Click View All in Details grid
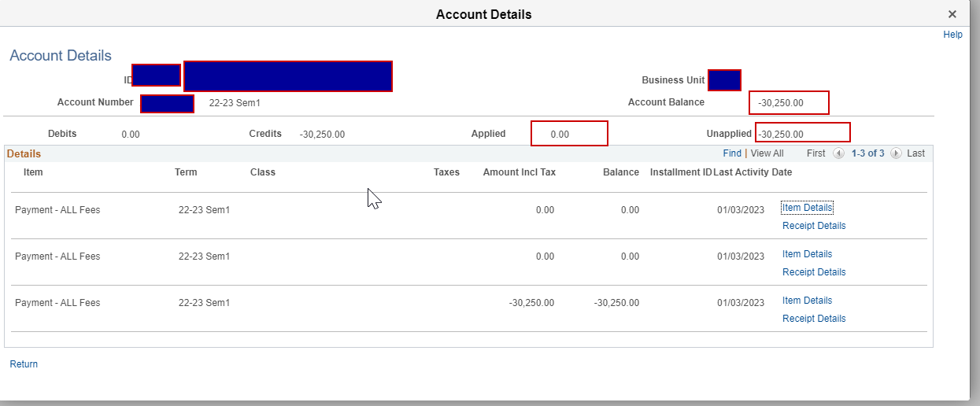 tap(767, 153)
